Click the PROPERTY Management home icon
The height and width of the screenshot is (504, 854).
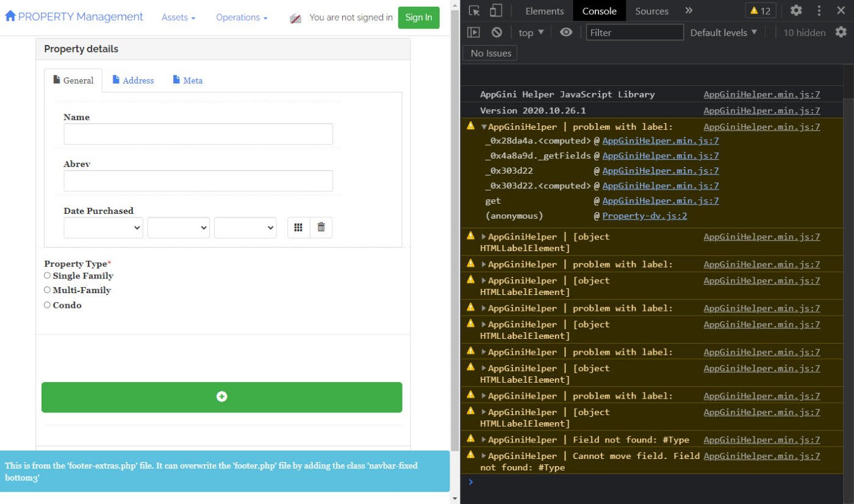pos(10,16)
